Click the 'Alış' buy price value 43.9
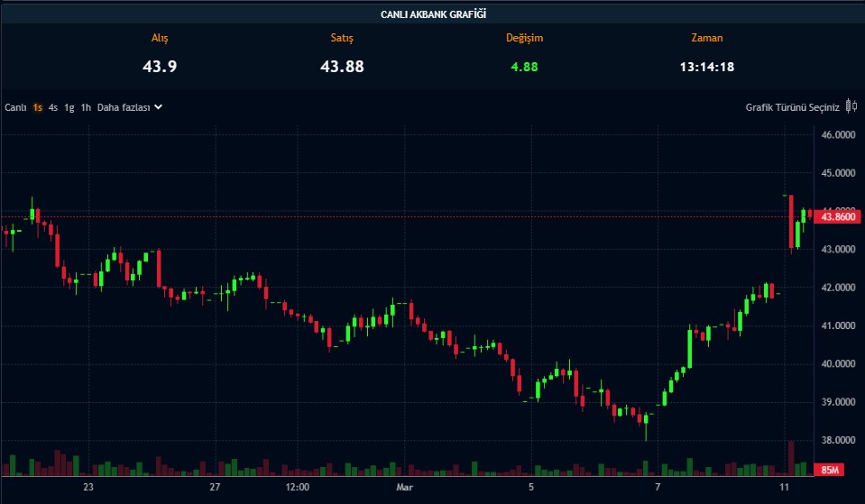 coord(159,66)
